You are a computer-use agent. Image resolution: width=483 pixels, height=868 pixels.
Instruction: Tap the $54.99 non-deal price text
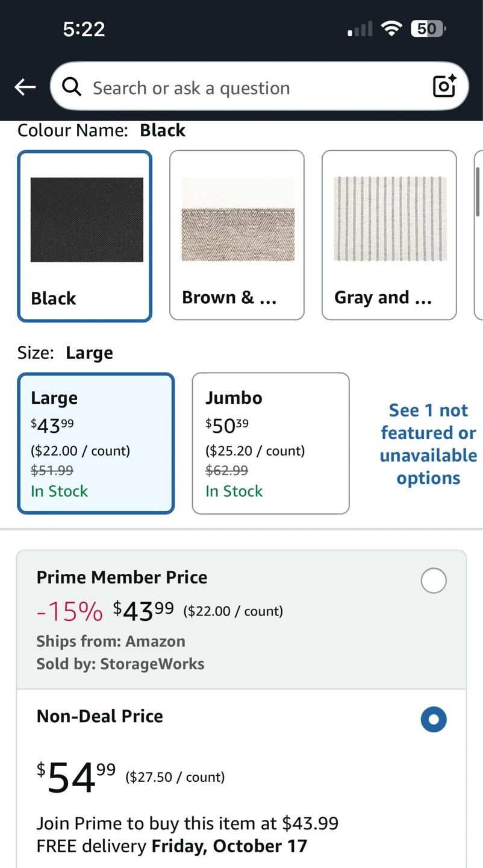(76, 777)
